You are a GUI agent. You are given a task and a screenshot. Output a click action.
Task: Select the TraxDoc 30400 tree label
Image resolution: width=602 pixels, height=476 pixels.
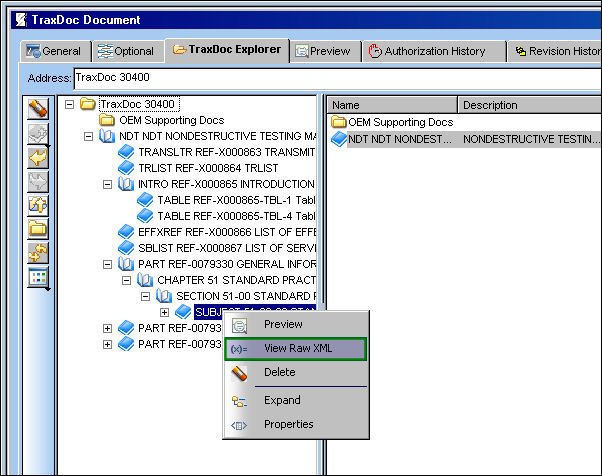click(x=139, y=104)
